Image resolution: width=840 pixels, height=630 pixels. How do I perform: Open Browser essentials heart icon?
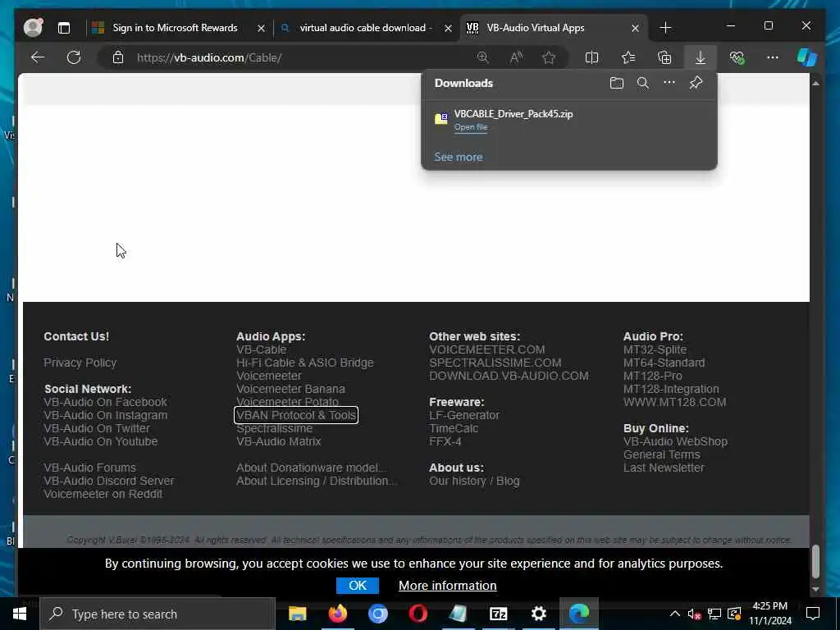tap(737, 57)
